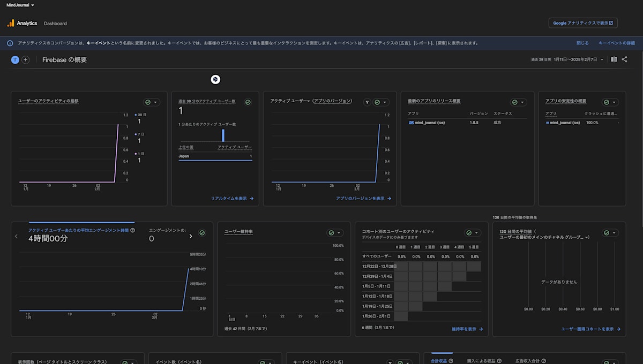Open the キーイベントの詳細 link
This screenshot has height=364, width=643.
(617, 43)
